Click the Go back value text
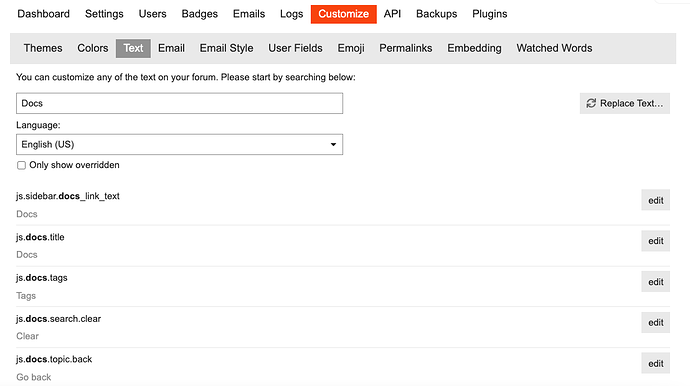This screenshot has height=386, width=690. pos(33,377)
